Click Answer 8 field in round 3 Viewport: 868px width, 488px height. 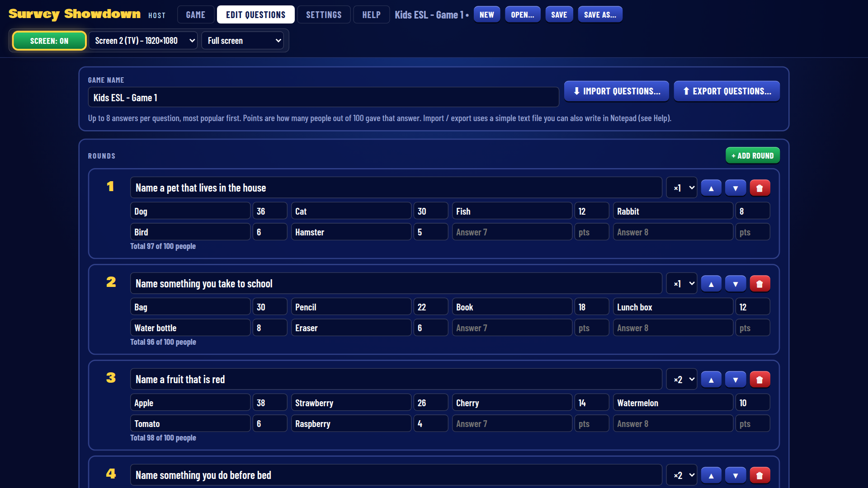pyautogui.click(x=673, y=423)
